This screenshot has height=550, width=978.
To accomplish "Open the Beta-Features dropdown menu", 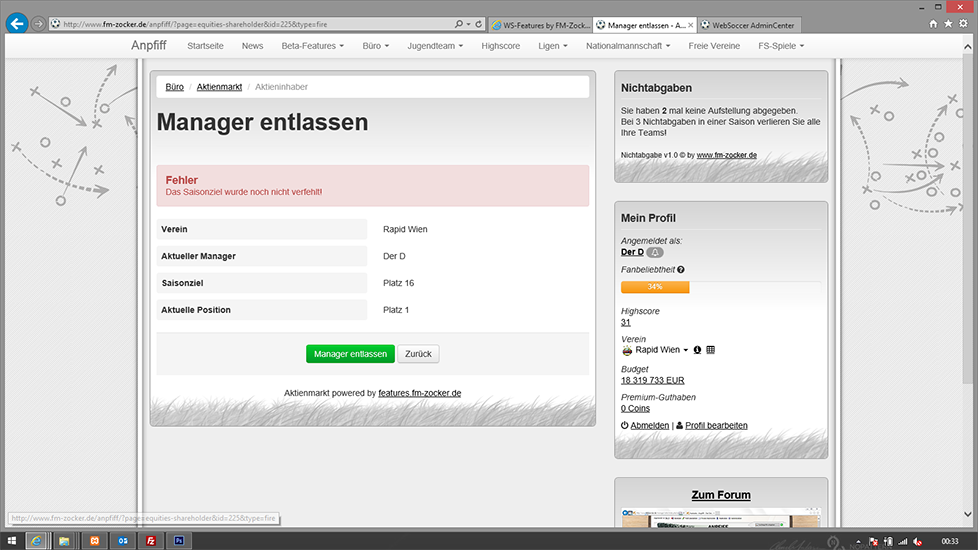I will point(312,45).
